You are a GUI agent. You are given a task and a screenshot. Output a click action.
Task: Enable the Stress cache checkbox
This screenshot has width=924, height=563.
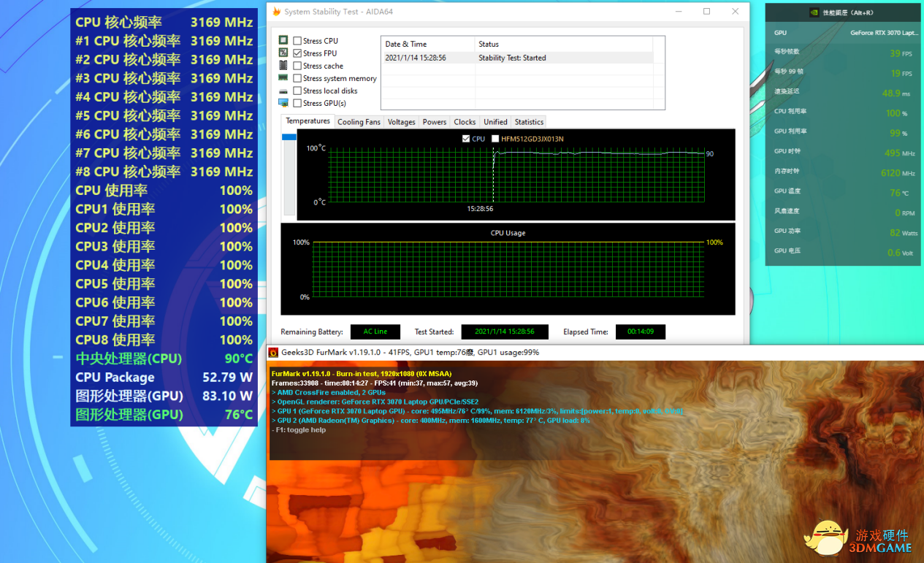point(297,66)
